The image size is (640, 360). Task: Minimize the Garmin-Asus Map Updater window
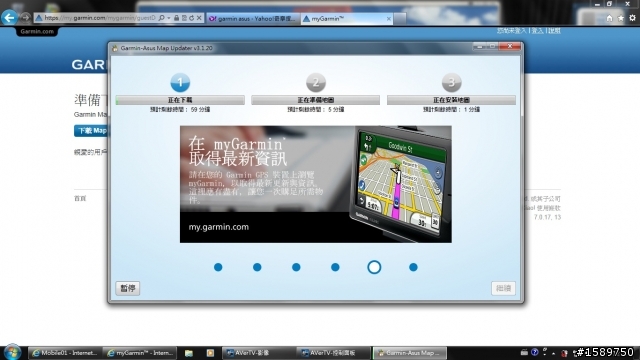pyautogui.click(x=480, y=47)
